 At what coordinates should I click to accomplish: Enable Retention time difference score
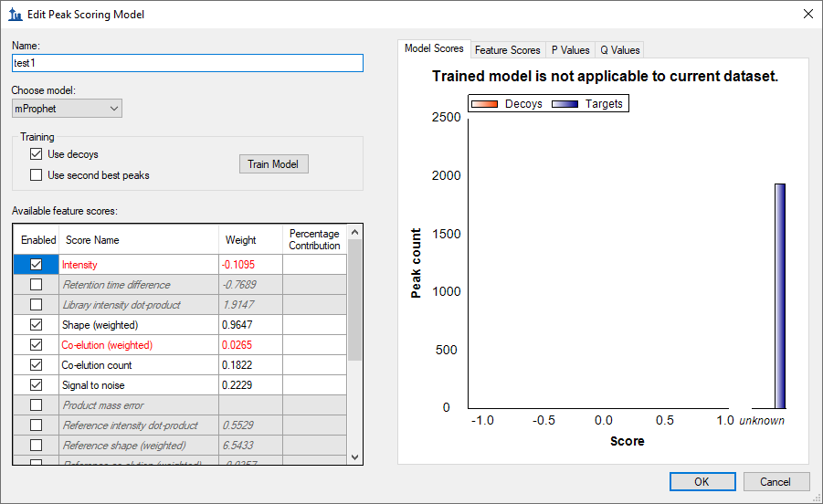[x=37, y=285]
